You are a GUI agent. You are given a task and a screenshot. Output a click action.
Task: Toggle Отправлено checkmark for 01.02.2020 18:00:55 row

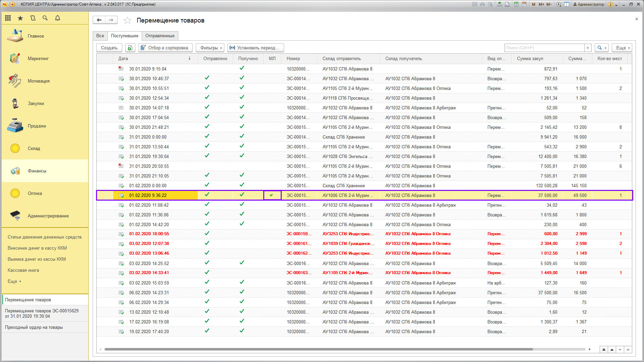click(x=207, y=234)
